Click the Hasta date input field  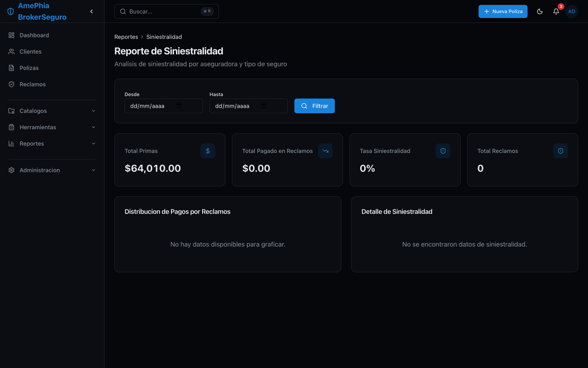pyautogui.click(x=248, y=106)
